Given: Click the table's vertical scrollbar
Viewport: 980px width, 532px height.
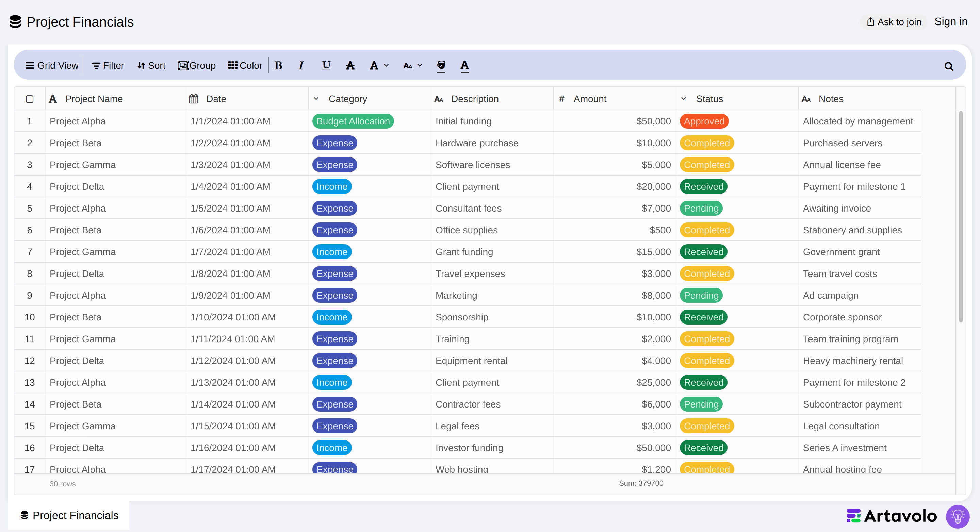Looking at the screenshot, I should tap(961, 217).
